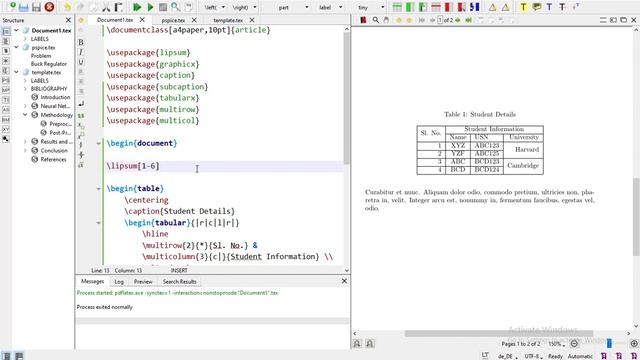Click the first warning triangle icon in toolbar
Image resolution: width=640 pixels, height=360 pixels.
pos(493,7)
